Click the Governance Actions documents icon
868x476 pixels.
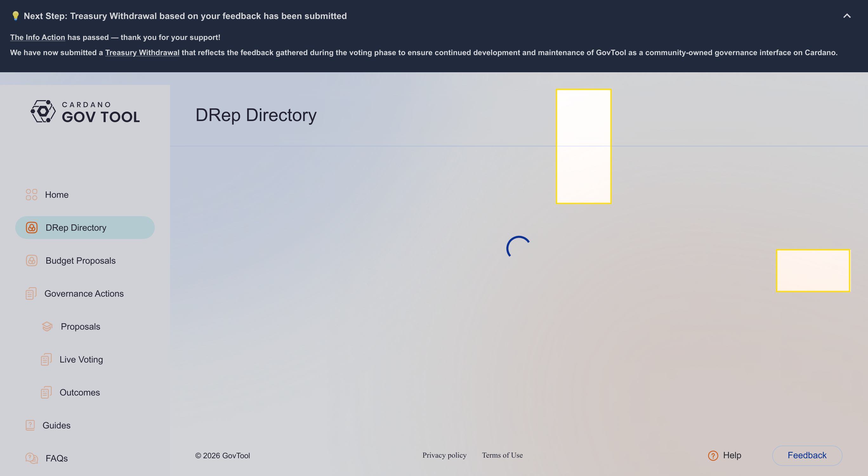click(x=31, y=293)
